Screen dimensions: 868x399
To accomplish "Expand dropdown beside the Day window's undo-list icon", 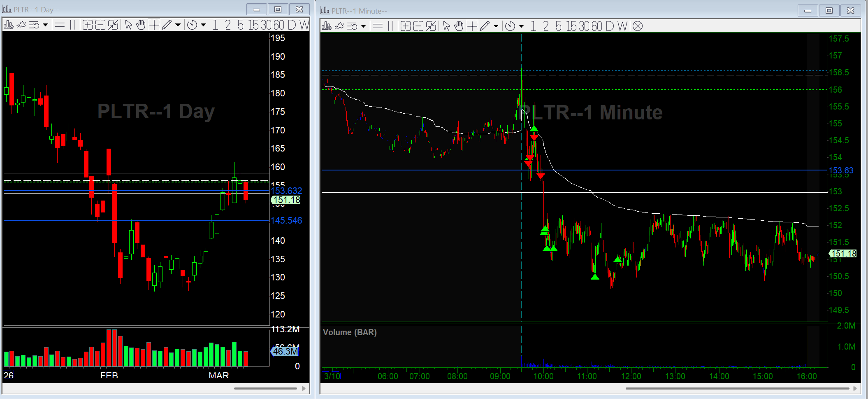I will [x=45, y=25].
